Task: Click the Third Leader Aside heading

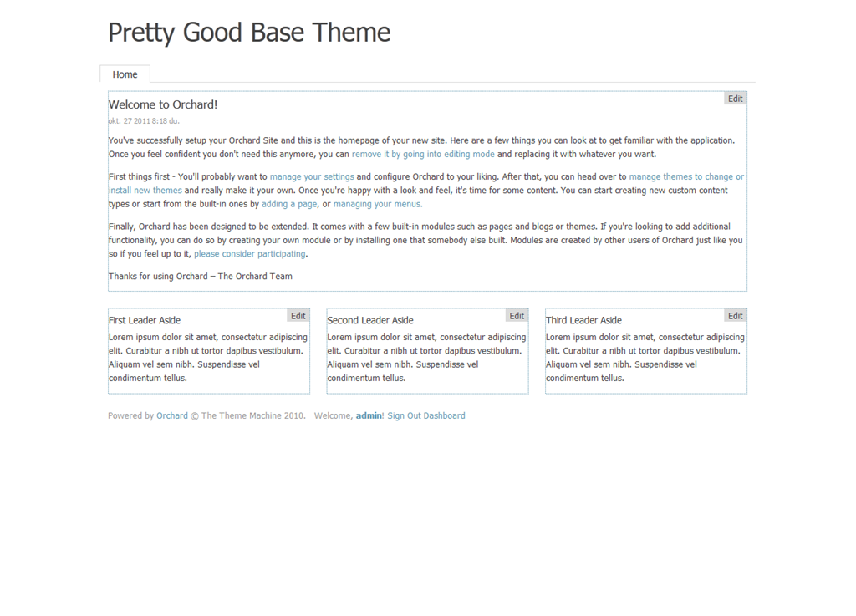Action: click(x=583, y=320)
